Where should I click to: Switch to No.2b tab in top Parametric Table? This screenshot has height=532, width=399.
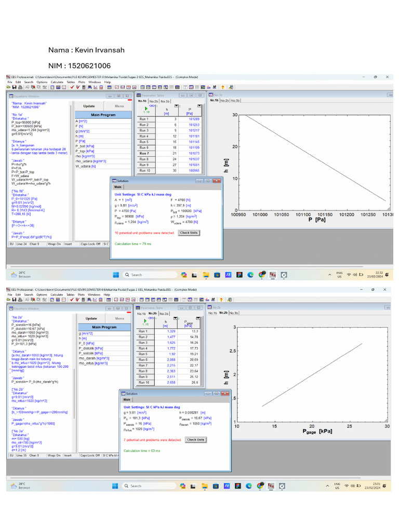coord(154,101)
